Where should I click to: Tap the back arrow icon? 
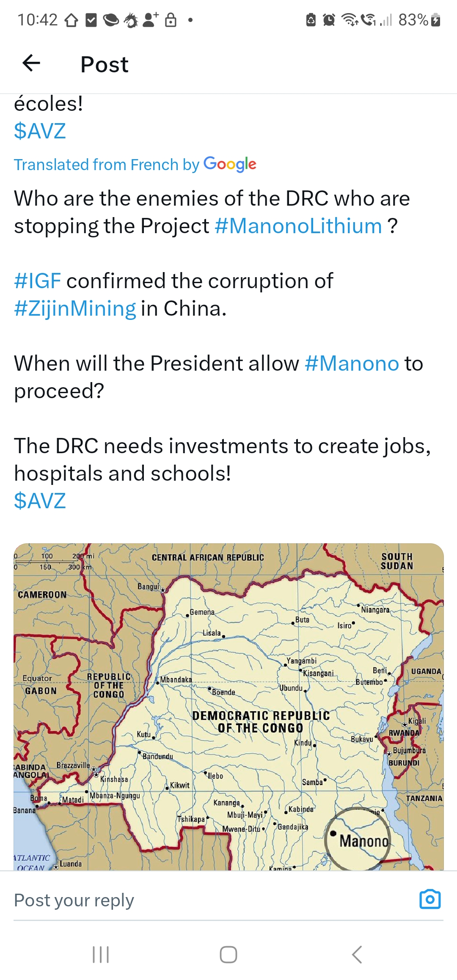coord(31,63)
